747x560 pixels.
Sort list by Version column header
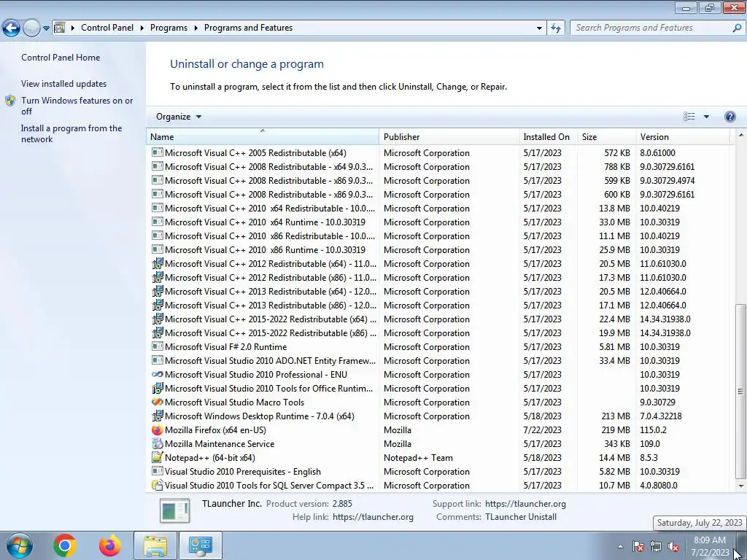pyautogui.click(x=682, y=136)
